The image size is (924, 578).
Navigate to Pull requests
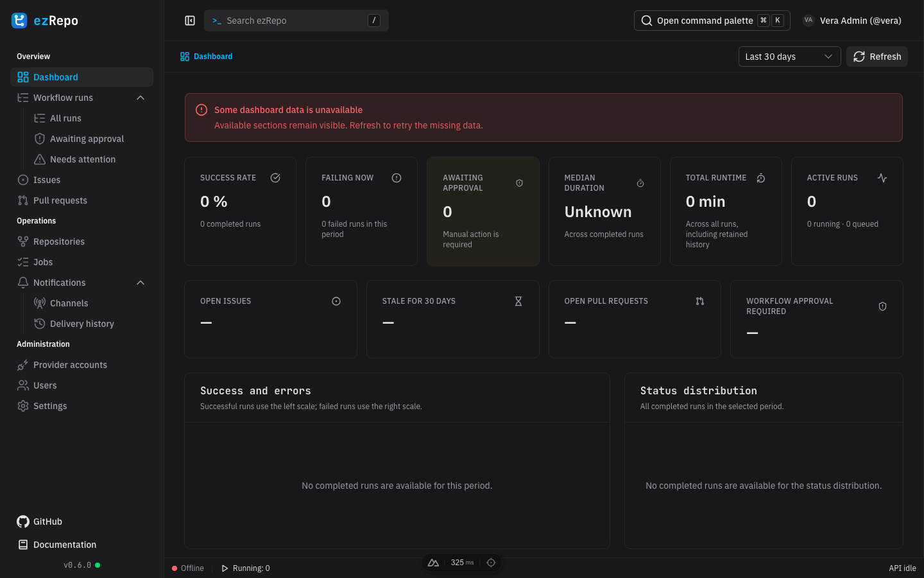(x=81, y=200)
